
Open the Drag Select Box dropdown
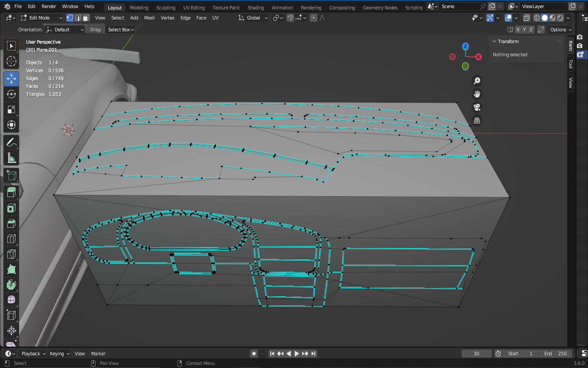tap(120, 30)
